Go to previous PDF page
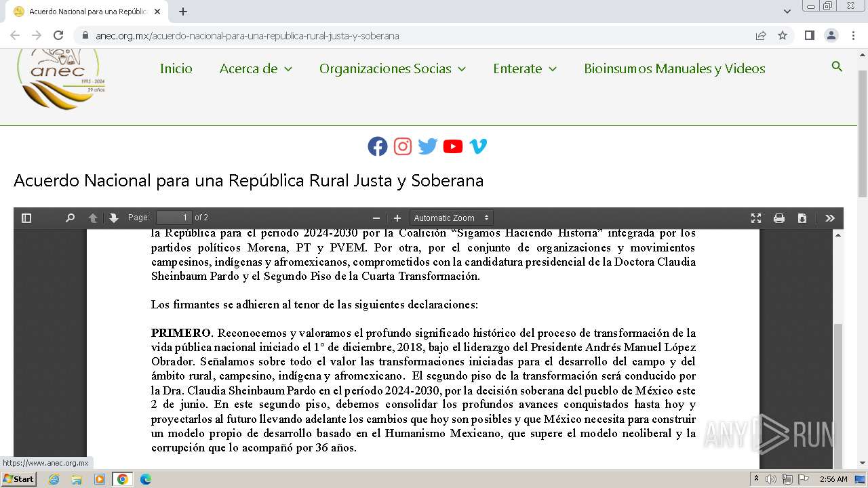This screenshot has height=488, width=868. pos(93,218)
